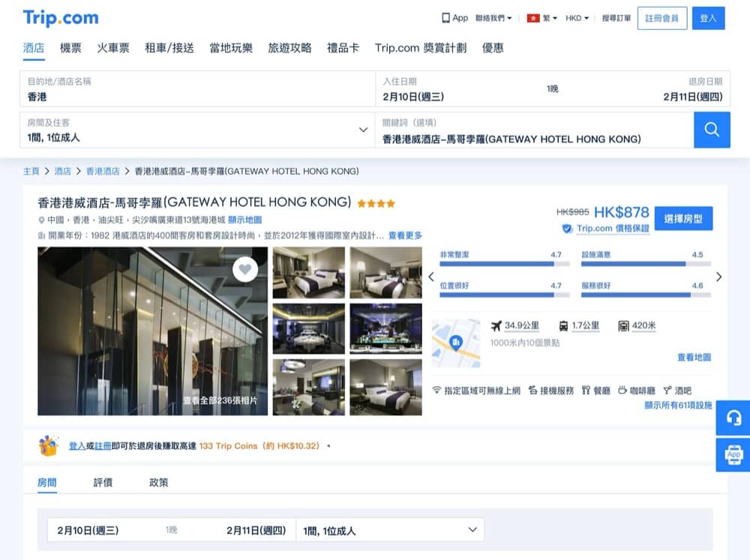
Task: Open the 禮品卡 navigation item
Action: coord(343,48)
